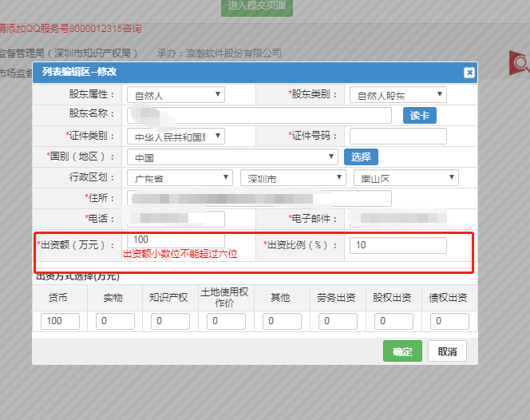Image resolution: width=530 pixels, height=420 pixels.
Task: Open the 国别(地区) dropdown
Action: 232,157
